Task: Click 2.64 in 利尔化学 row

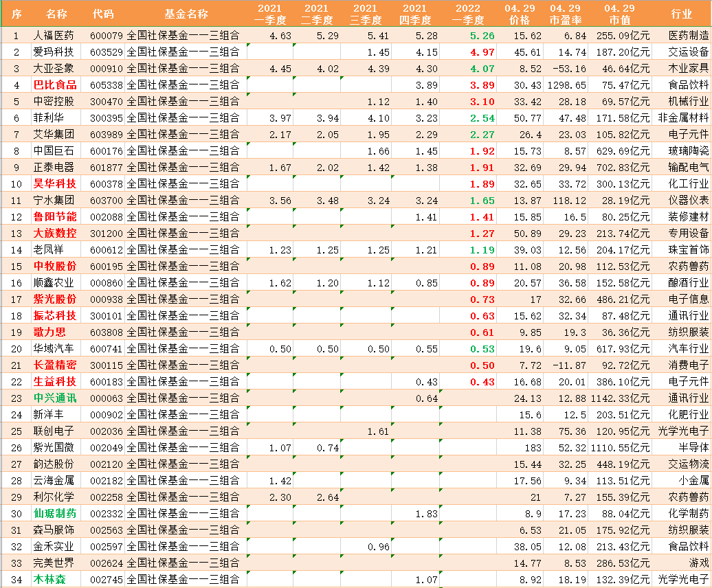Action: pyautogui.click(x=328, y=497)
